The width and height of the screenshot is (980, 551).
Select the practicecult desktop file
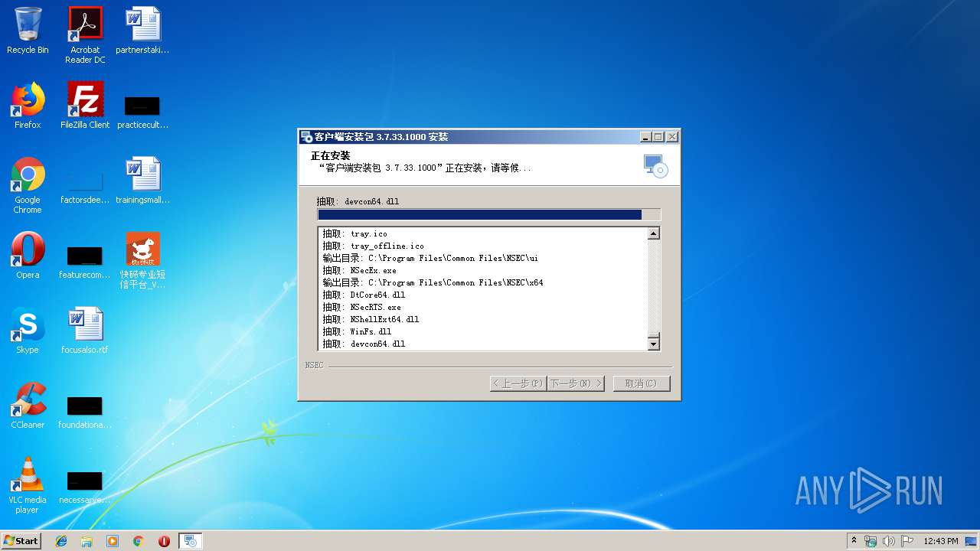pos(142,112)
